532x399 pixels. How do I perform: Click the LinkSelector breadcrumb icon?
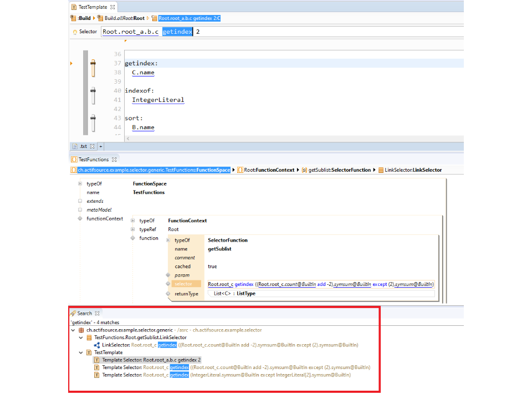(381, 170)
